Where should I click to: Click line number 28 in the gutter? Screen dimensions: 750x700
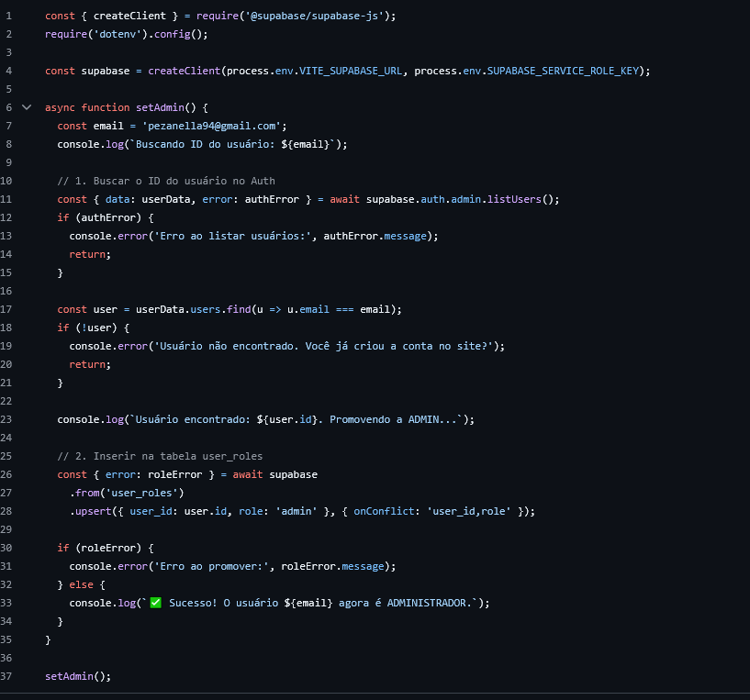pos(6,511)
